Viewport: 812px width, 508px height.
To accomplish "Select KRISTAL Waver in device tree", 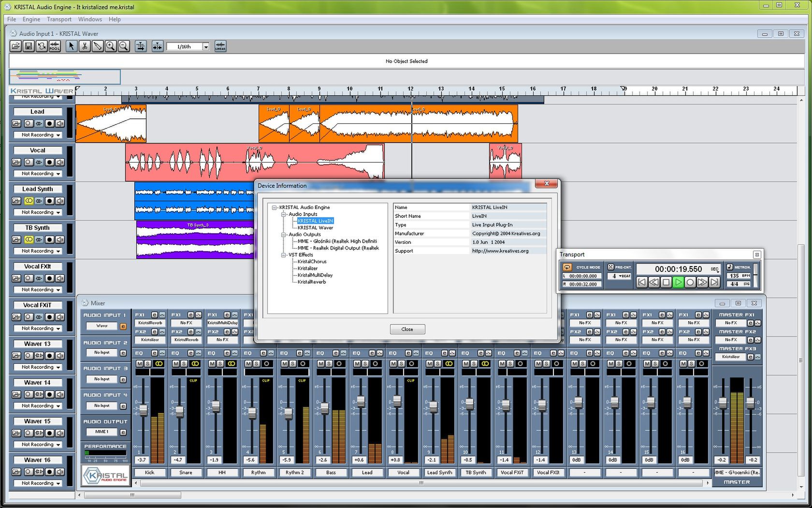I will 315,228.
